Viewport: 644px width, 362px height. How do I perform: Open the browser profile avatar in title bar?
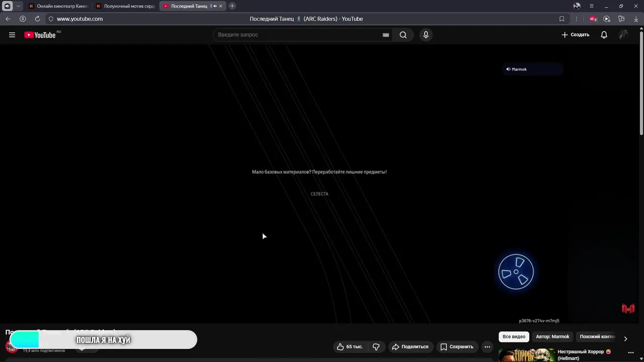pos(577,6)
